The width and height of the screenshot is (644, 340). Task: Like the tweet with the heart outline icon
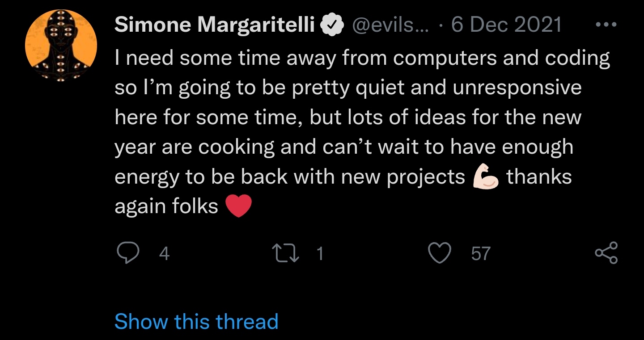click(440, 253)
